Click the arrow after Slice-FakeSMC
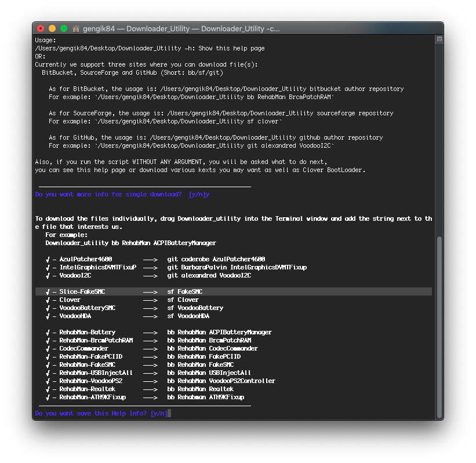This screenshot has height=463, width=476. [x=150, y=292]
